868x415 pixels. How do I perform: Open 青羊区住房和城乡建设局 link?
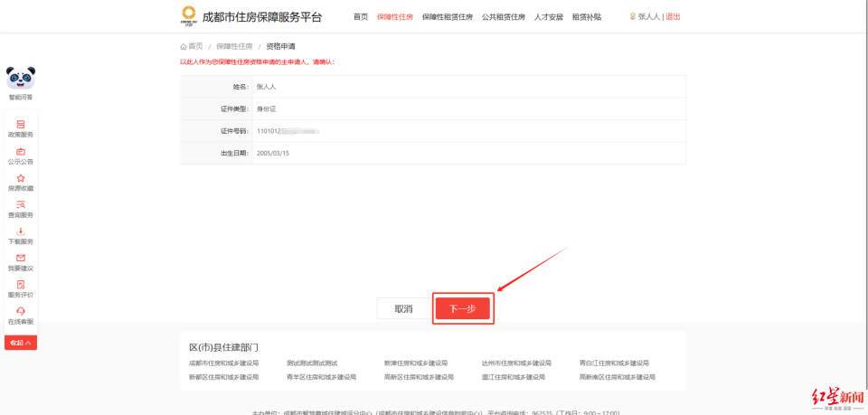(x=321, y=377)
